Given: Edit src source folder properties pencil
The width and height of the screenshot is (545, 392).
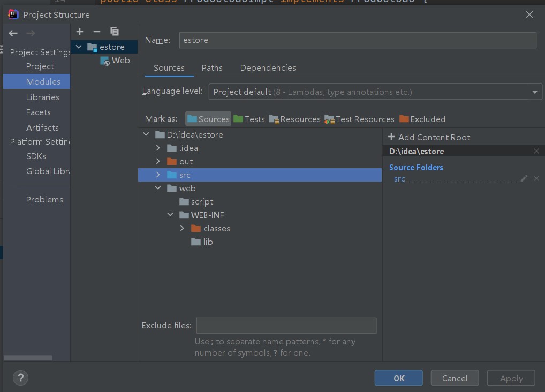Looking at the screenshot, I should (x=524, y=178).
